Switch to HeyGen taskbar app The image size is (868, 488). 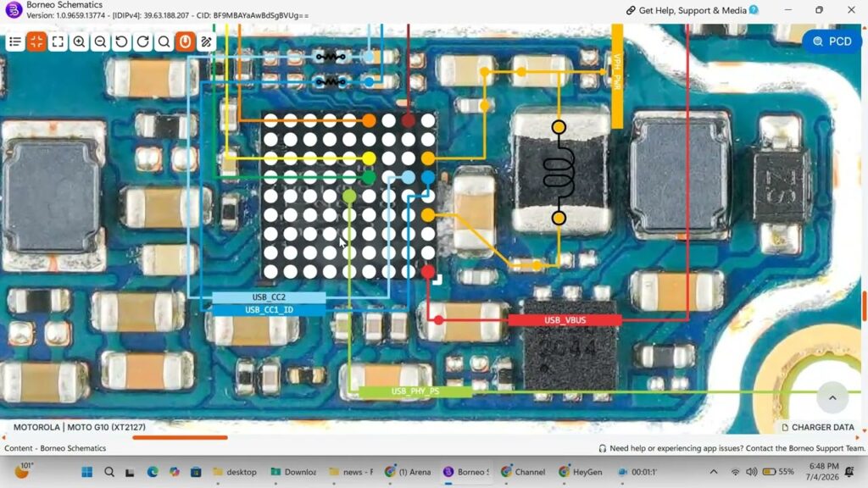point(581,472)
